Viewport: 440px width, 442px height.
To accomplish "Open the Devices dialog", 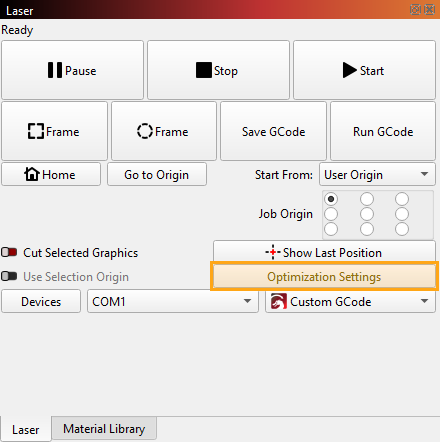I will point(41,301).
